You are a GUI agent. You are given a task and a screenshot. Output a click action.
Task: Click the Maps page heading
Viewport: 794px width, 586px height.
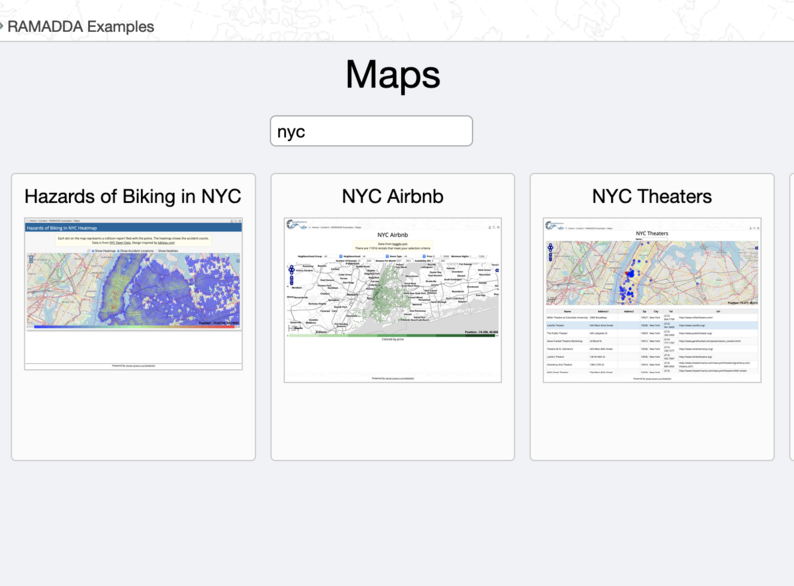[393, 75]
